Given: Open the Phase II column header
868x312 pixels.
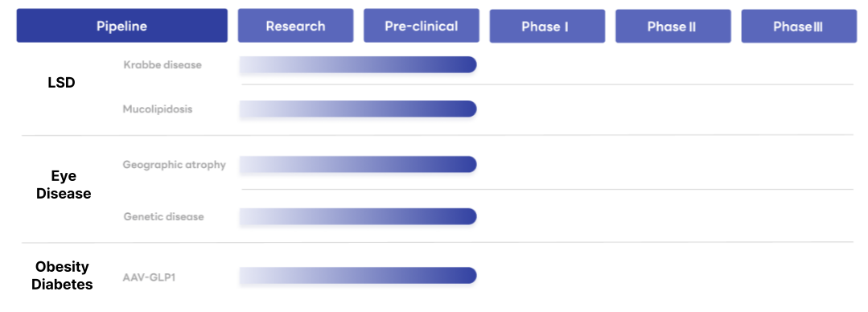Looking at the screenshot, I should click(673, 26).
